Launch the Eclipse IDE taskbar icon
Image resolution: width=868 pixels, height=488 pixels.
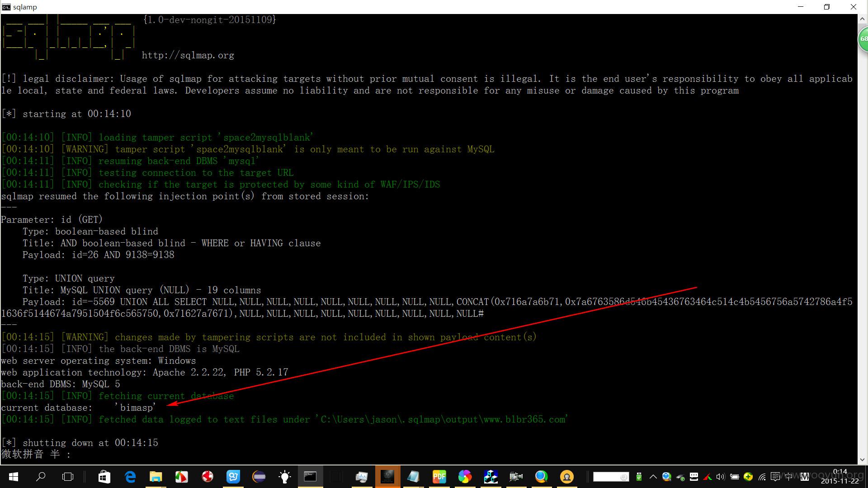click(x=259, y=477)
